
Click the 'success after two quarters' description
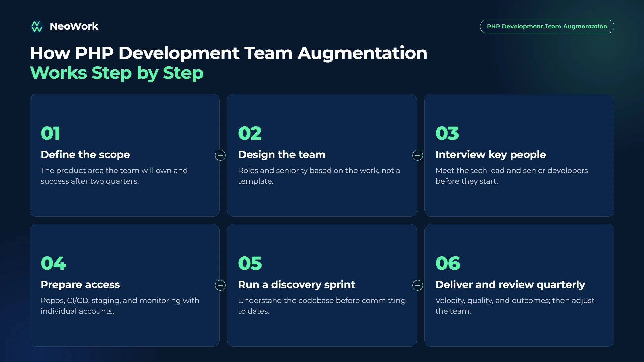click(x=114, y=176)
